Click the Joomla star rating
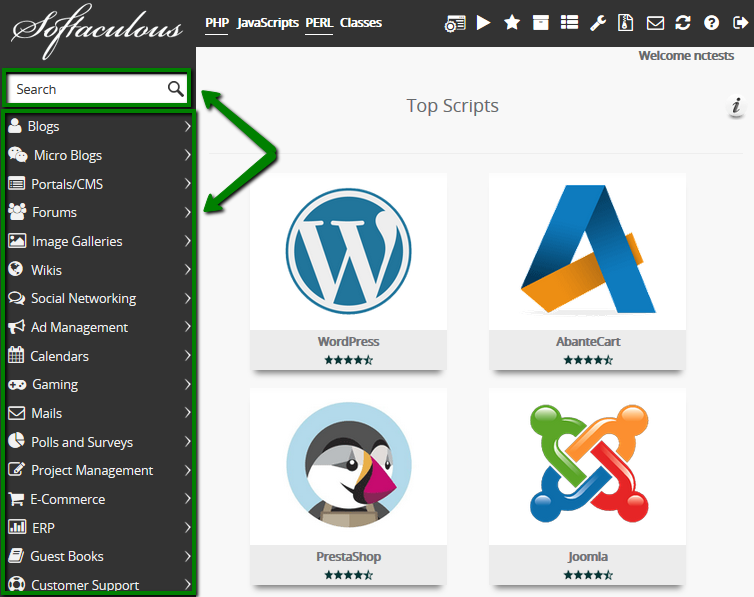 click(588, 575)
